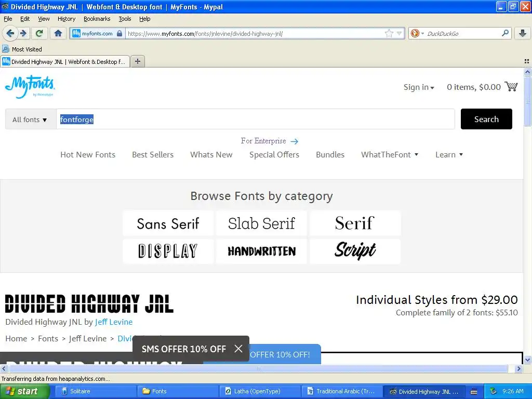Open the History menu
Image resolution: width=532 pixels, height=399 pixels.
(x=66, y=19)
